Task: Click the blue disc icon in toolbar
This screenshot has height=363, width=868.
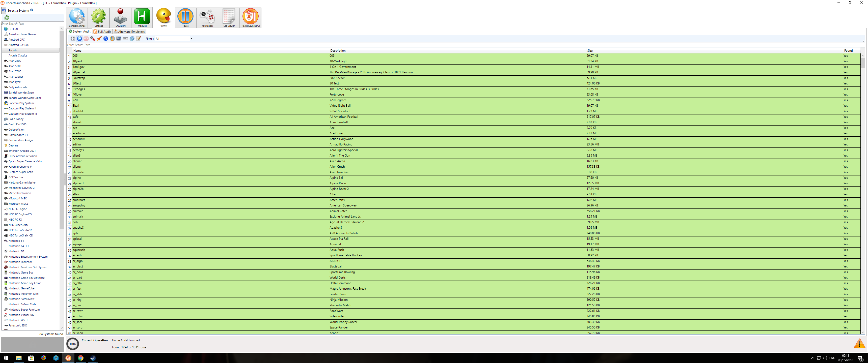Action: pyautogui.click(x=132, y=39)
